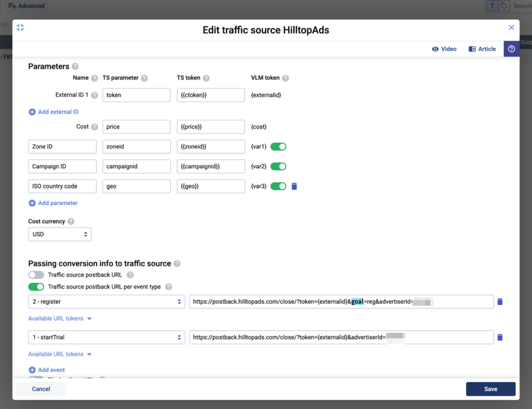Click the Advanced button in background page

[26, 6]
